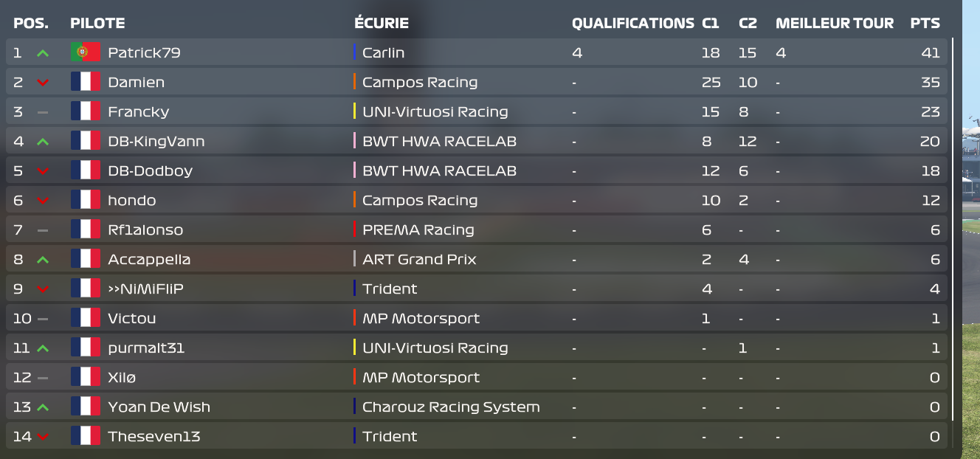Click the pink BWT HWA RACELAB color bar for DB-KingVann

(x=355, y=141)
